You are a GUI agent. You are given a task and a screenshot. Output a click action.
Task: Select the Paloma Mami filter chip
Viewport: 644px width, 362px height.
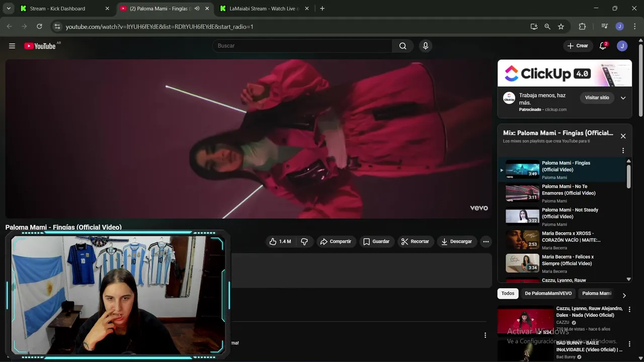[596, 293]
